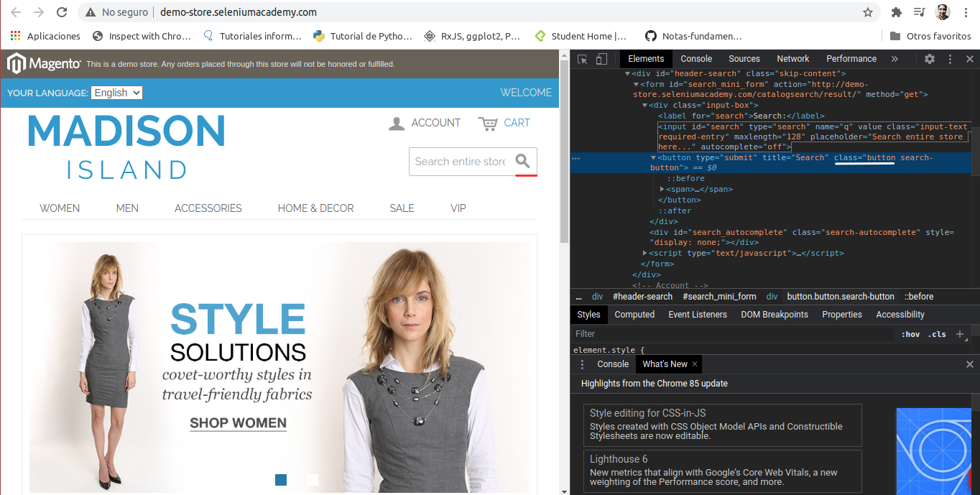Close the DevTools panel
Viewport: 980px width, 495px height.
(x=969, y=59)
